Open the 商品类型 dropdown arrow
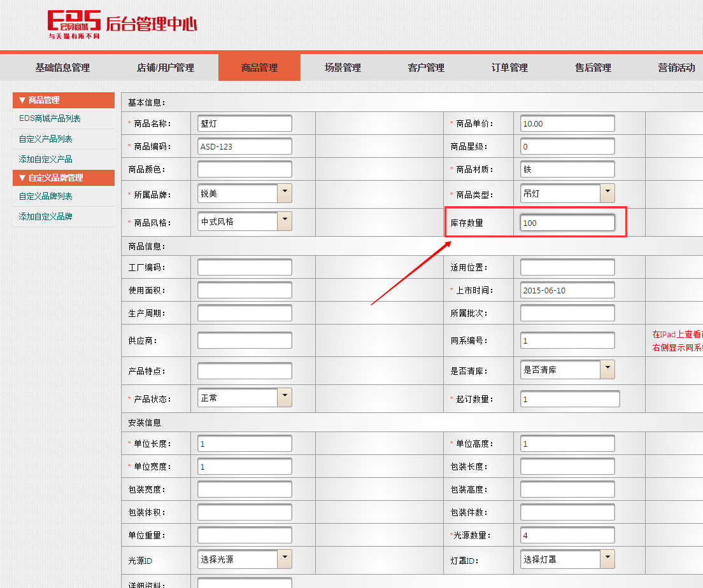 (607, 193)
